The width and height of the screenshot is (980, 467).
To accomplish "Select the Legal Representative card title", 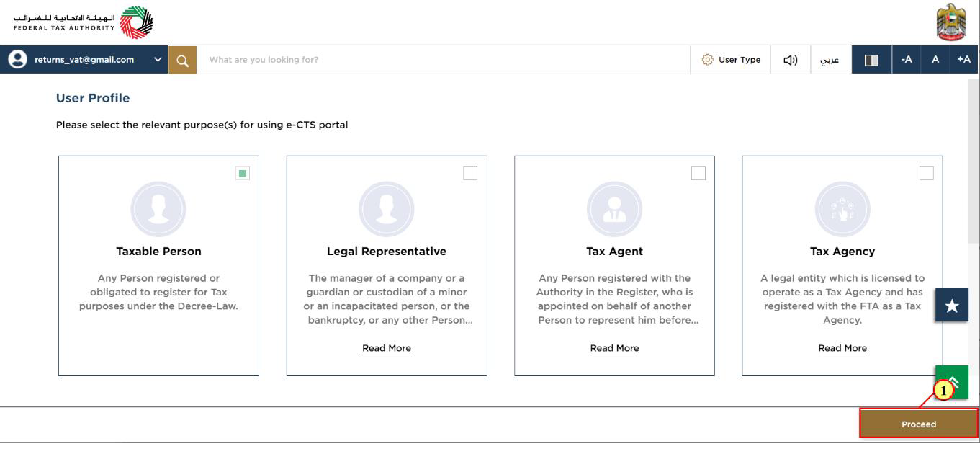I will point(387,252).
